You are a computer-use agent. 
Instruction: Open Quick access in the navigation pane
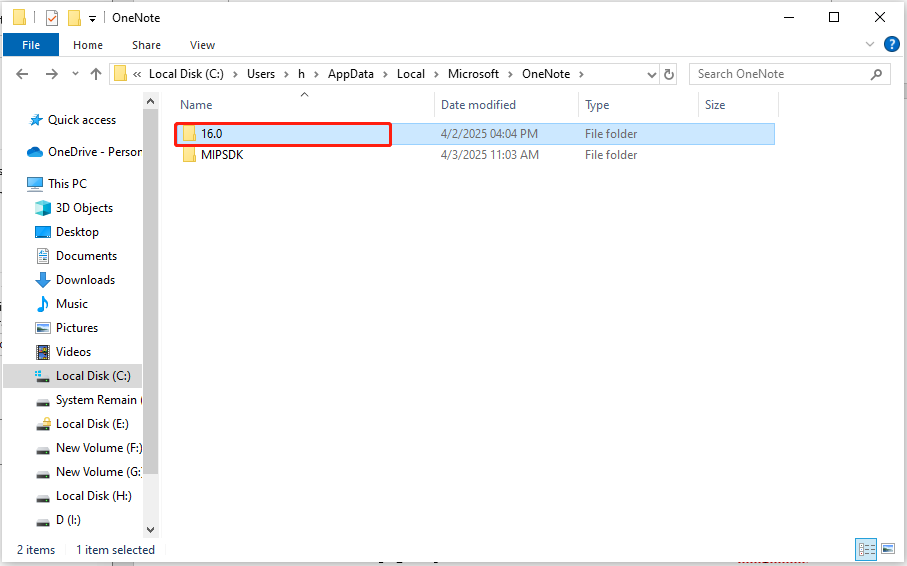pos(73,120)
